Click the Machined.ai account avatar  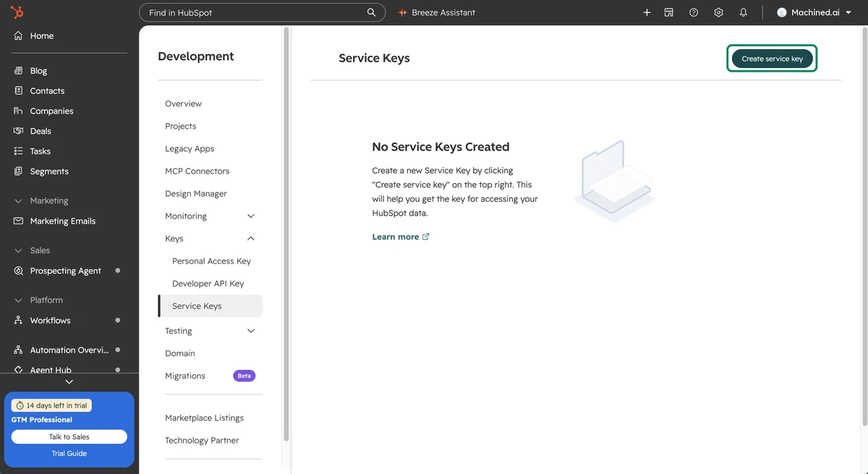781,12
